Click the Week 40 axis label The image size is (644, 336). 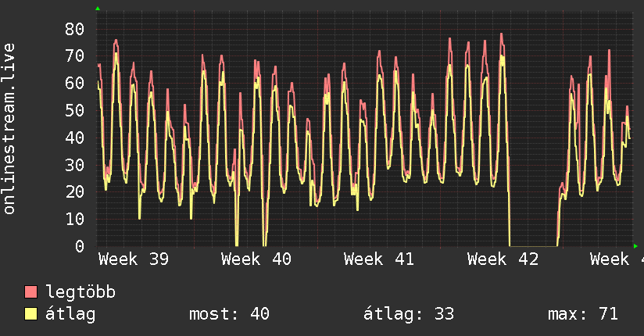click(x=256, y=259)
